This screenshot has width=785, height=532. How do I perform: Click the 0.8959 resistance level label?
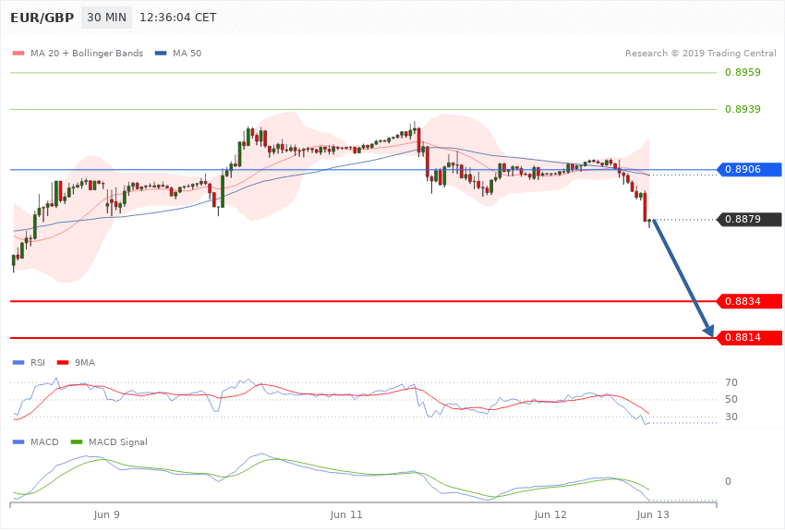[743, 73]
